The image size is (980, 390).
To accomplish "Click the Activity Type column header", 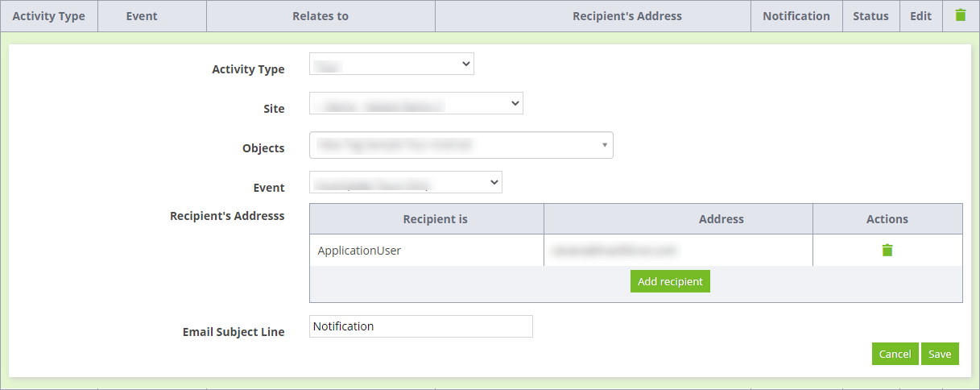I will click(x=48, y=16).
